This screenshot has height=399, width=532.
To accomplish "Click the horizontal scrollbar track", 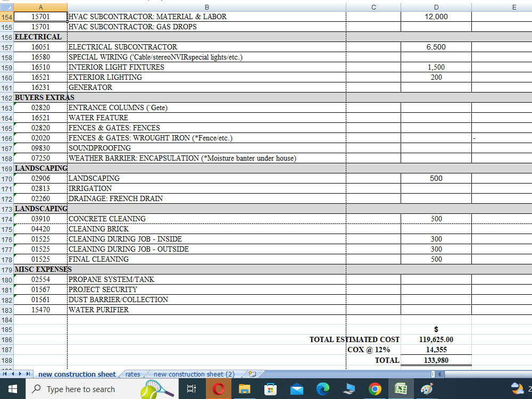I will [x=488, y=374].
